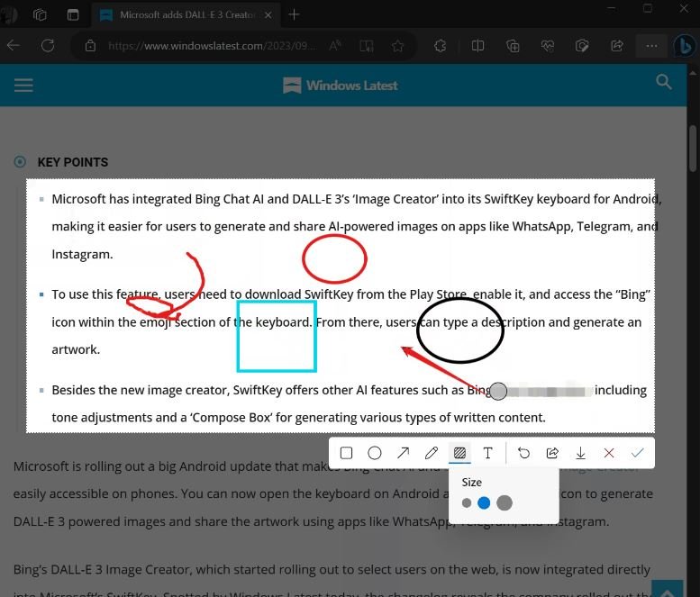The width and height of the screenshot is (700, 597).
Task: Select the ellipse annotation tool
Action: click(375, 453)
